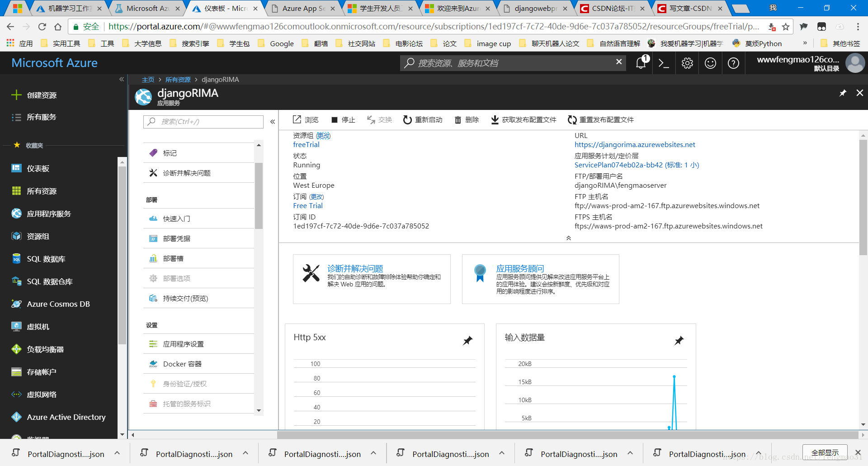
Task: Pin the djangoRIMA blade to dashboard
Action: 843,93
